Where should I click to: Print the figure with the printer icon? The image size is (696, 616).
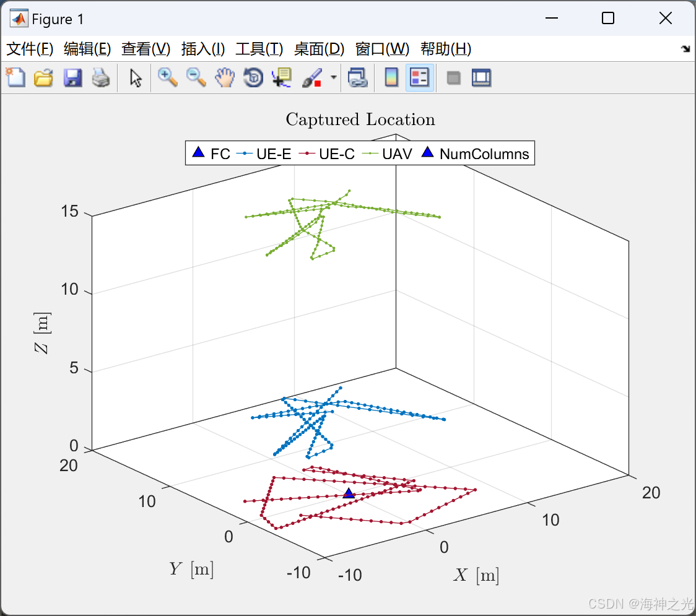click(x=101, y=77)
